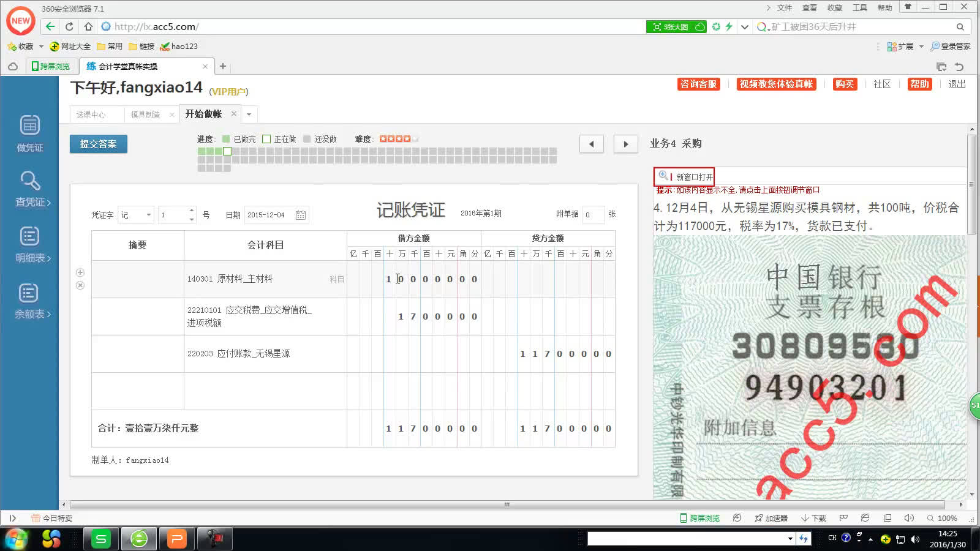Switch to the 模具制造 tab
This screenshot has height=551, width=980.
(x=146, y=114)
